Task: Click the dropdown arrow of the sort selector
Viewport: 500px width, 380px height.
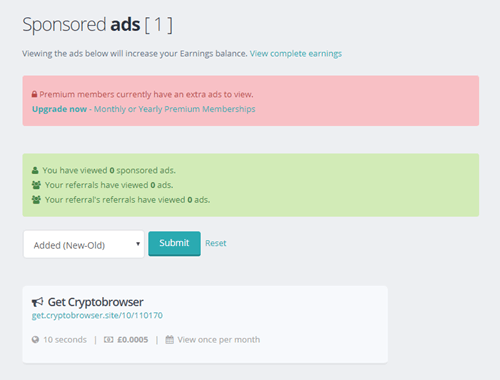Action: click(138, 244)
